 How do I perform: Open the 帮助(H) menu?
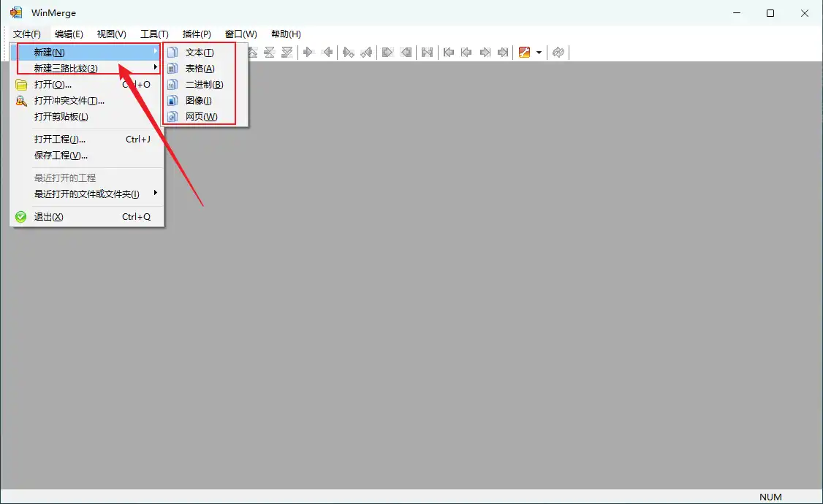[286, 34]
